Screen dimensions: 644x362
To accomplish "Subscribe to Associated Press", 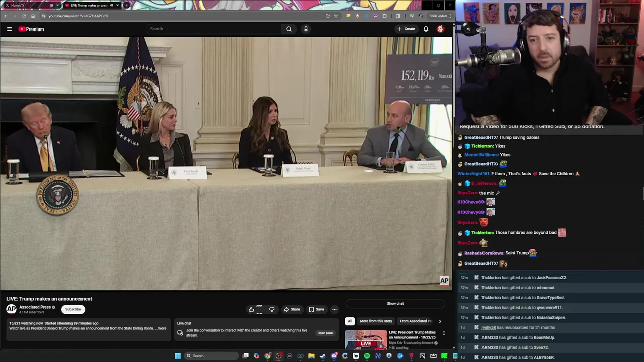I will tap(73, 309).
